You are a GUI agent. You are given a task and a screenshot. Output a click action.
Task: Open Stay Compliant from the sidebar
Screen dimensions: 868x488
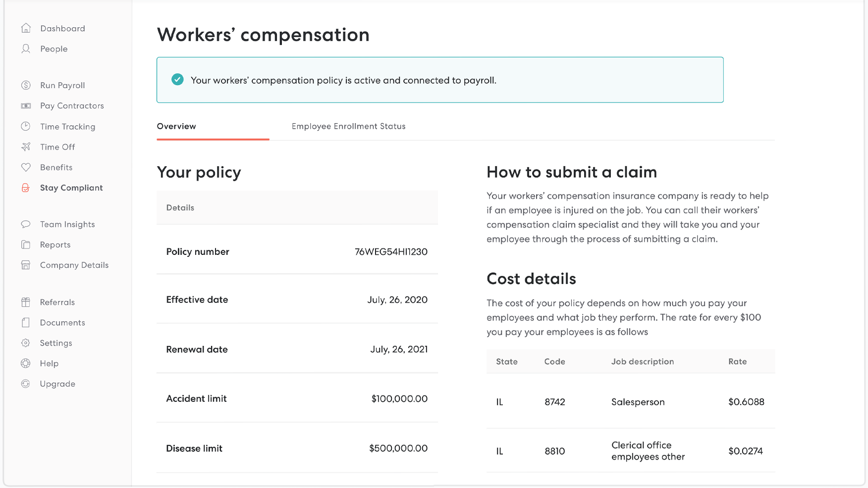(71, 188)
